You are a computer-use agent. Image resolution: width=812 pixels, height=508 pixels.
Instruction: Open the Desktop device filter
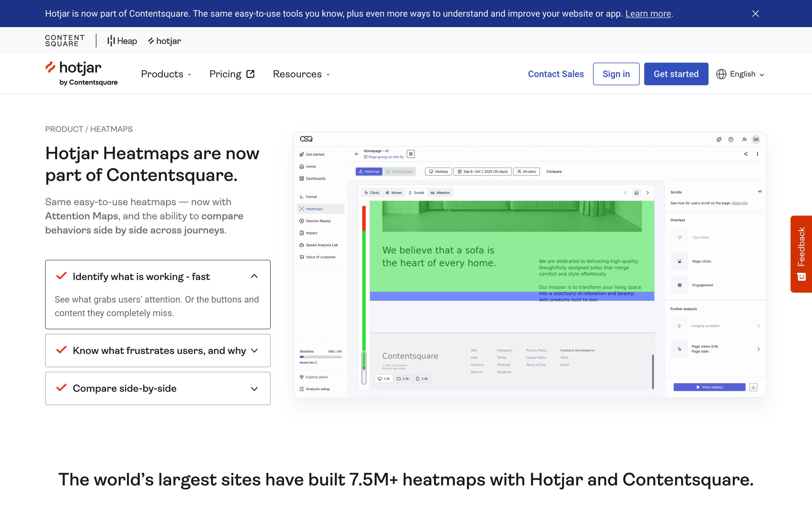438,171
